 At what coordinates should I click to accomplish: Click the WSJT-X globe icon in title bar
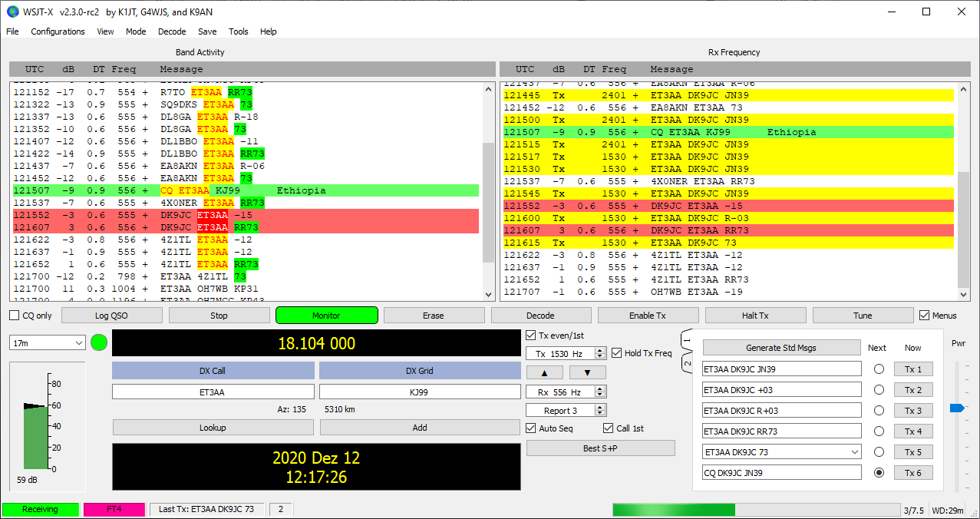click(12, 12)
